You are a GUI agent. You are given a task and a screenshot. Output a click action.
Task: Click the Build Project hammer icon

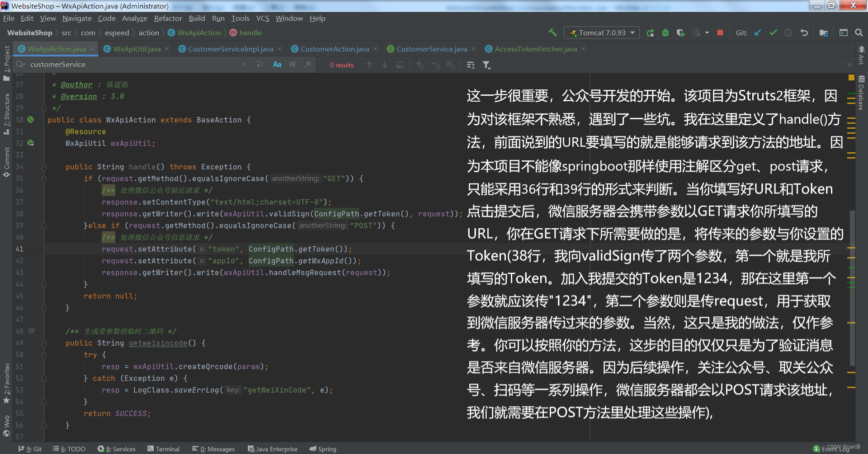point(552,33)
